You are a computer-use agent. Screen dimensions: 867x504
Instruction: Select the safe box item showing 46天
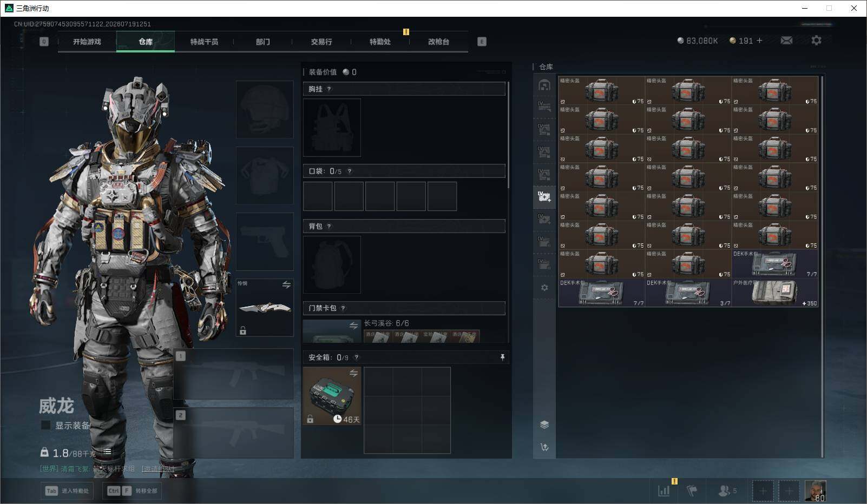click(x=332, y=396)
